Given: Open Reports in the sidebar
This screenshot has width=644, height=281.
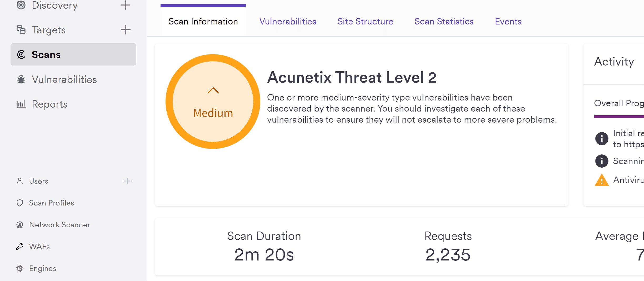Looking at the screenshot, I should pos(49,104).
